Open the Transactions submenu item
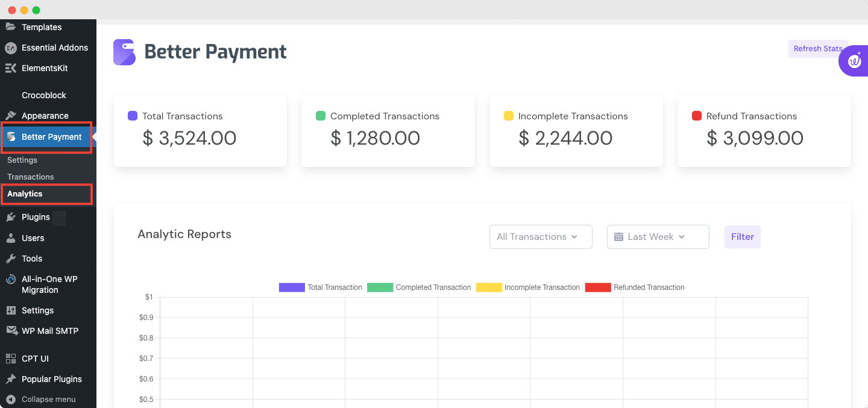 (x=31, y=177)
